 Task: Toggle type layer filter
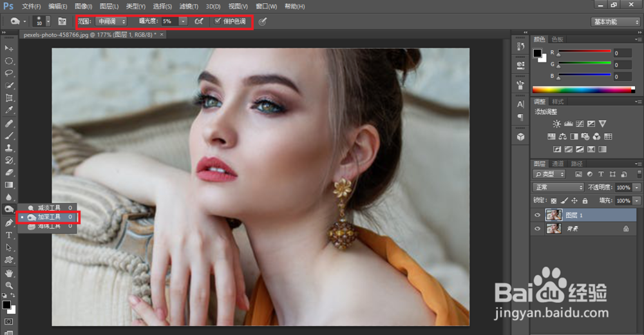[601, 175]
